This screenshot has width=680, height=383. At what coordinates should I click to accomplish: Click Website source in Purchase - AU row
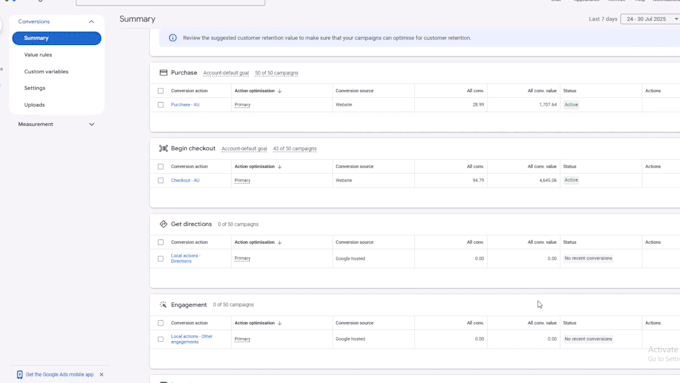(344, 105)
